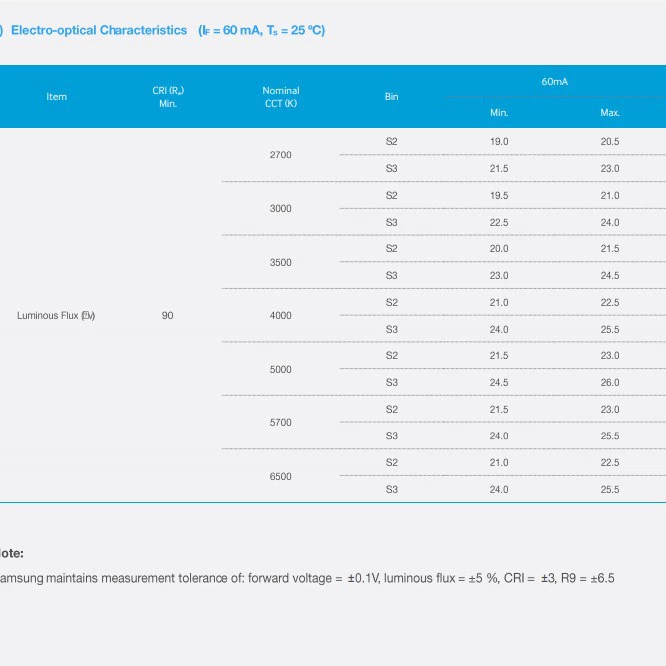Click the 'Min.' sub-header under 60mA

pos(499,113)
